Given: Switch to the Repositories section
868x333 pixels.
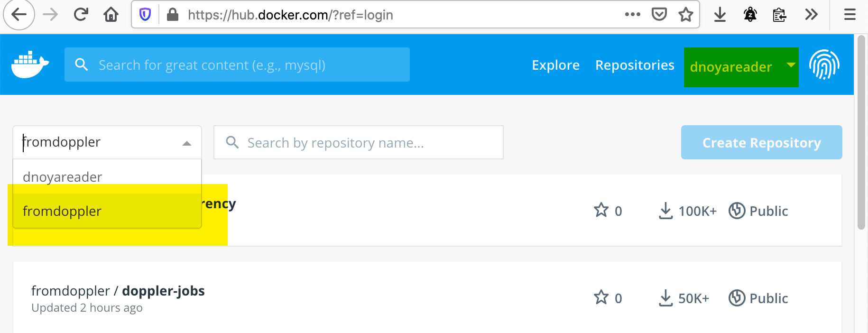Looking at the screenshot, I should 634,65.
